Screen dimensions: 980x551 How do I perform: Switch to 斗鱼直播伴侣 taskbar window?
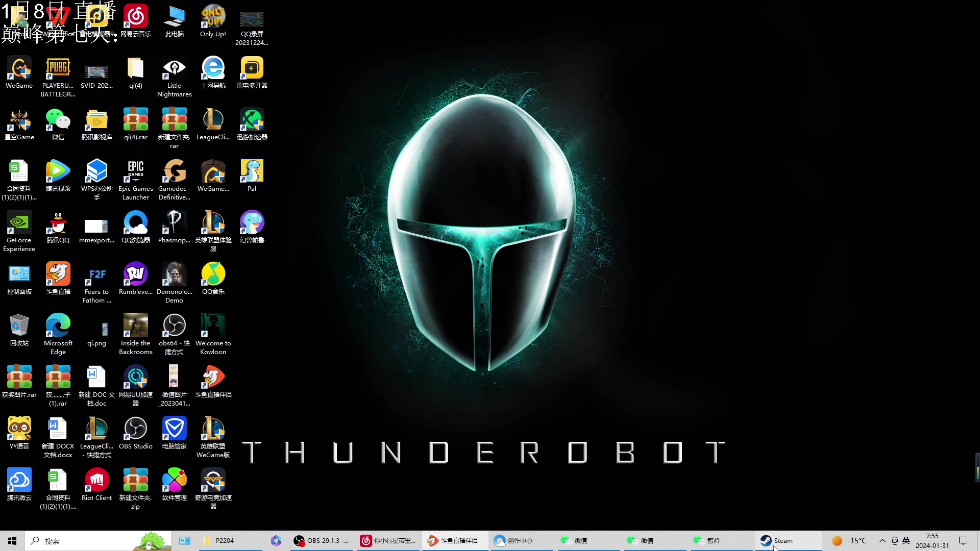[x=454, y=541]
